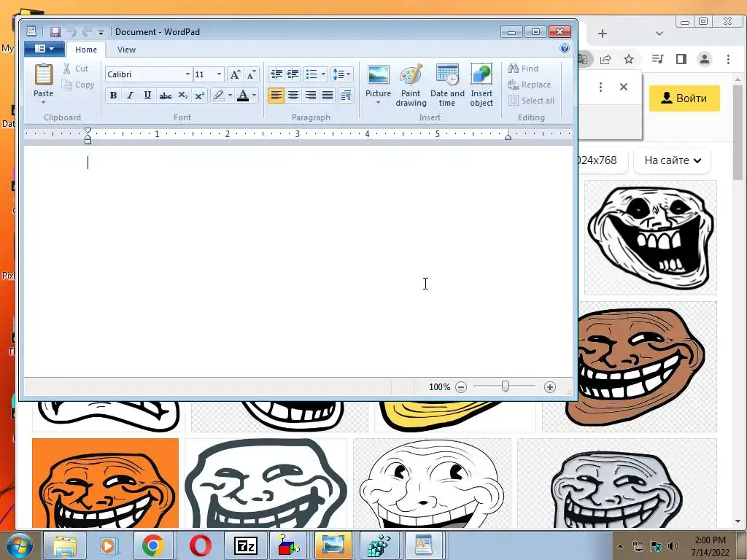Toggle Superscript formatting

(x=200, y=96)
